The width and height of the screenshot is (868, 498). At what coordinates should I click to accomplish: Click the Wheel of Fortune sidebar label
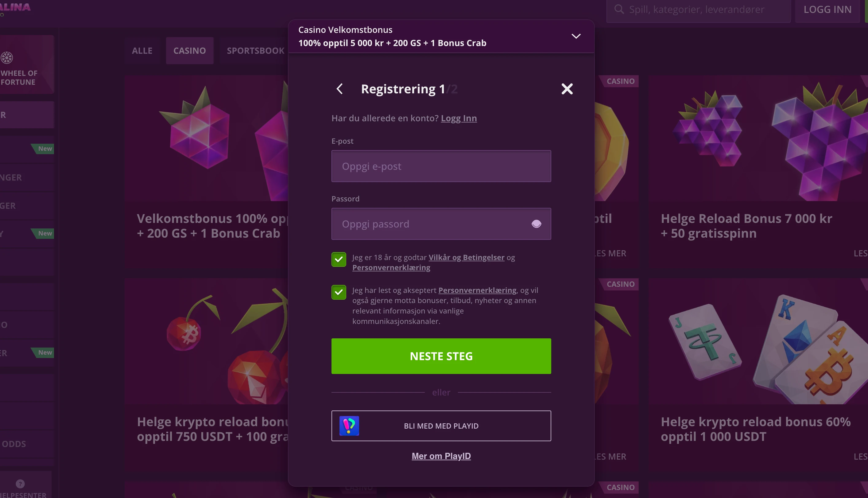click(19, 78)
